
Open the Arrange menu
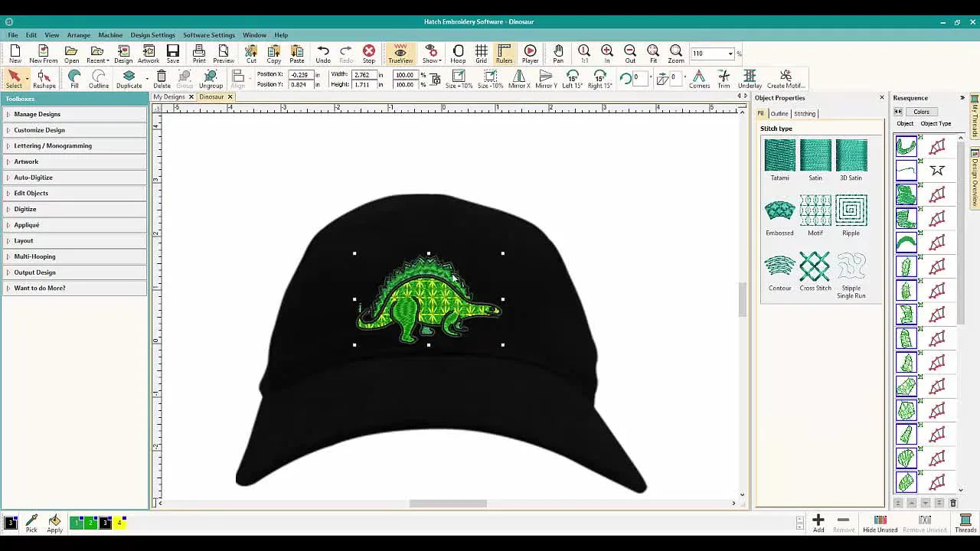78,35
